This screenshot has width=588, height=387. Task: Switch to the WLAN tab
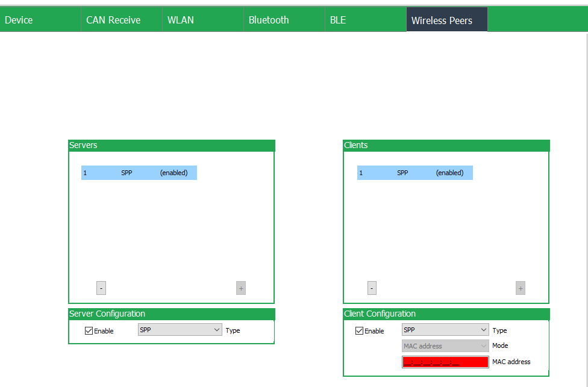tap(180, 19)
